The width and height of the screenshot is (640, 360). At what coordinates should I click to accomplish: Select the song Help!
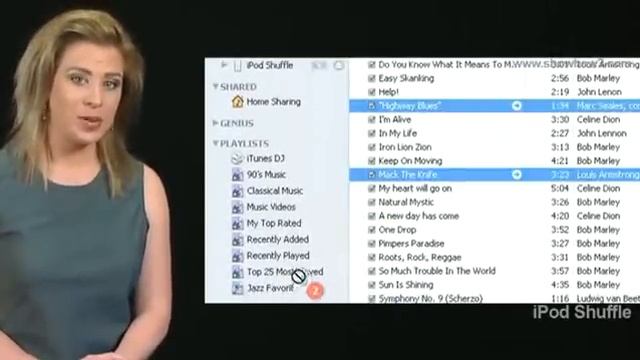point(388,92)
